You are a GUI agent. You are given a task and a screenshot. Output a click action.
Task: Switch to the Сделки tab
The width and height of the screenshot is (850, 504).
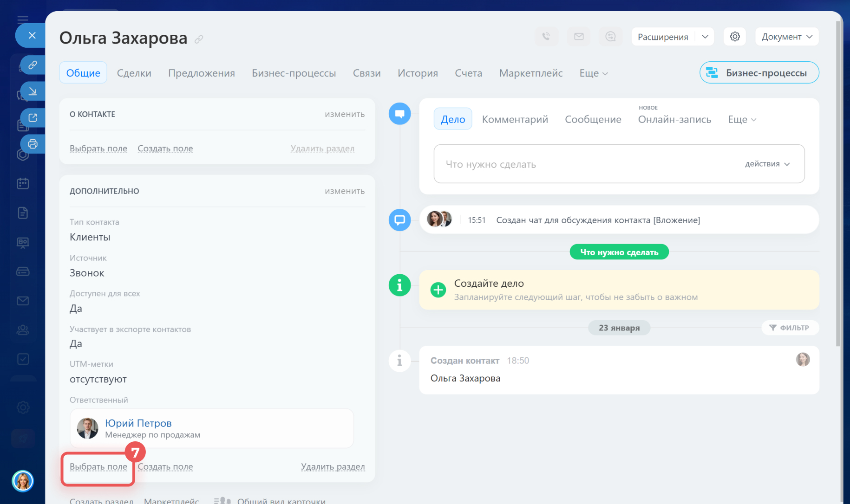tap(134, 73)
